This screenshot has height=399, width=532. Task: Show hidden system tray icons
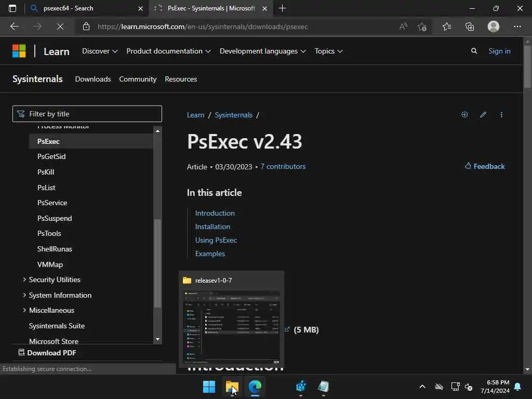[422, 387]
